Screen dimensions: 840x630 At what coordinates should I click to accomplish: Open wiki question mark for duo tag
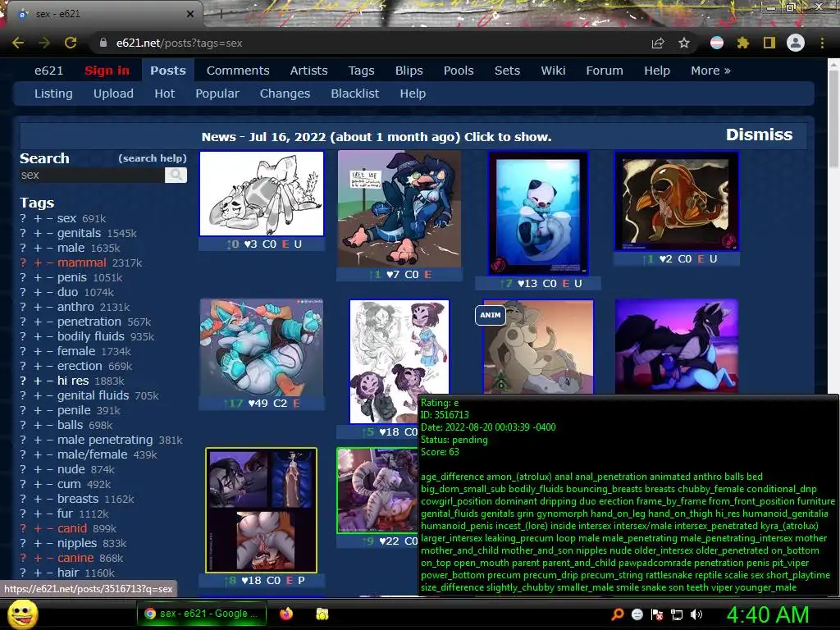[23, 293]
